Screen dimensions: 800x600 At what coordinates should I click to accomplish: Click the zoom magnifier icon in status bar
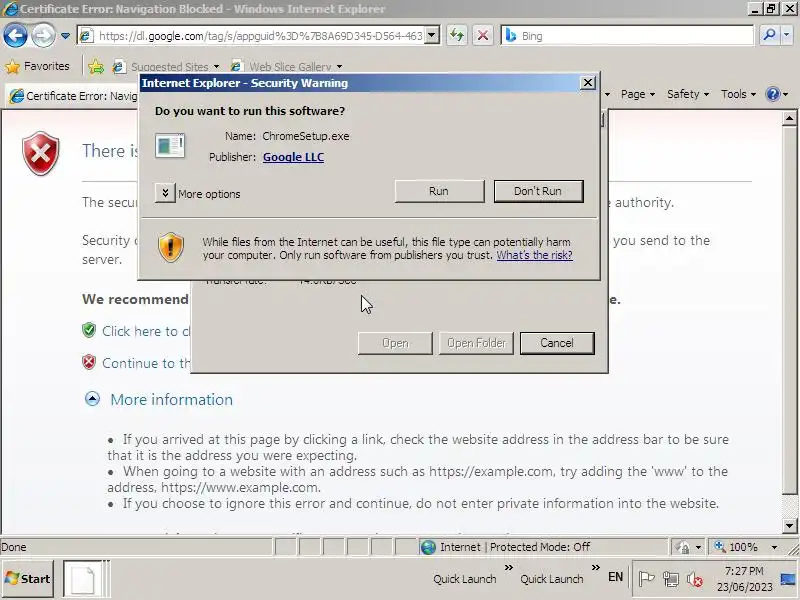[x=720, y=546]
